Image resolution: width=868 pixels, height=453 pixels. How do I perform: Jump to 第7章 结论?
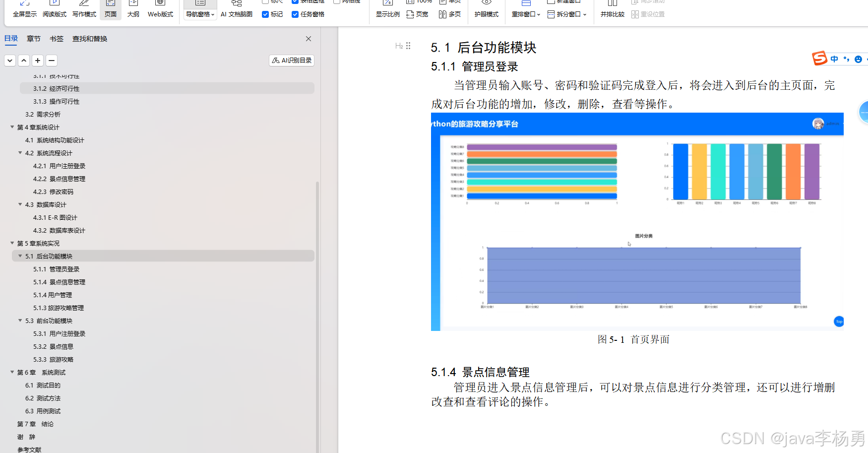coord(35,424)
